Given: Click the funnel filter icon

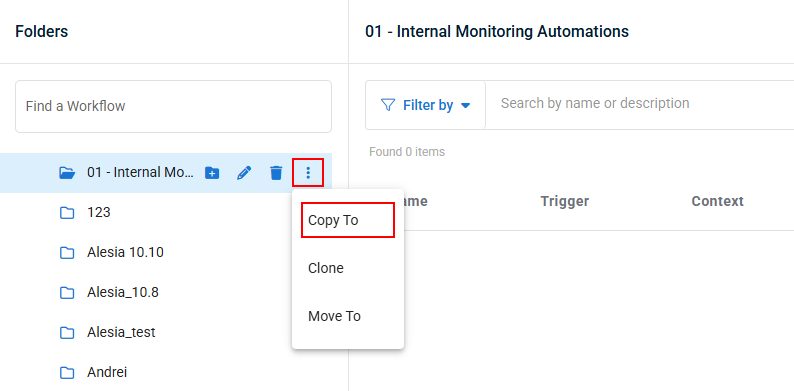Looking at the screenshot, I should [x=388, y=105].
